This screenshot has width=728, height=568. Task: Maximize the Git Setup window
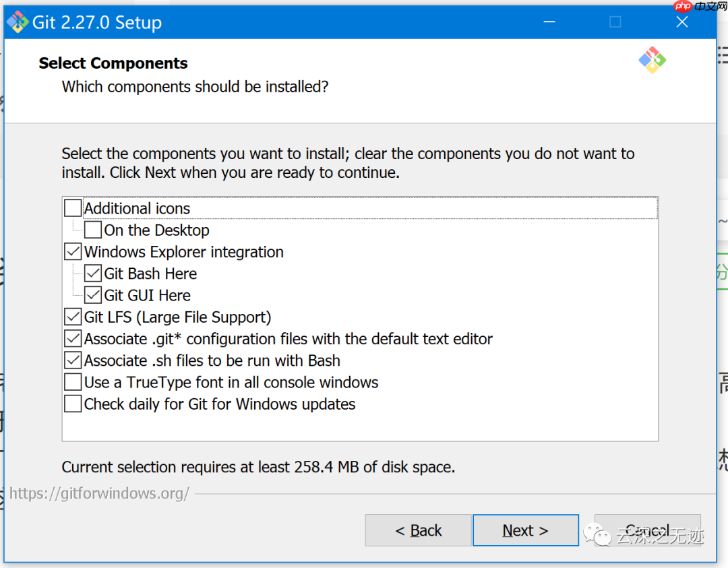pyautogui.click(x=615, y=22)
